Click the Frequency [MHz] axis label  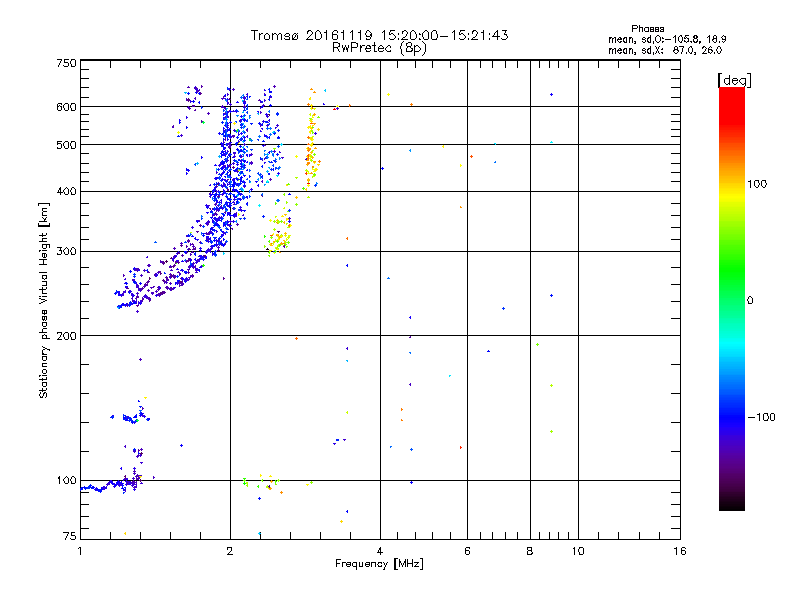tap(379, 564)
